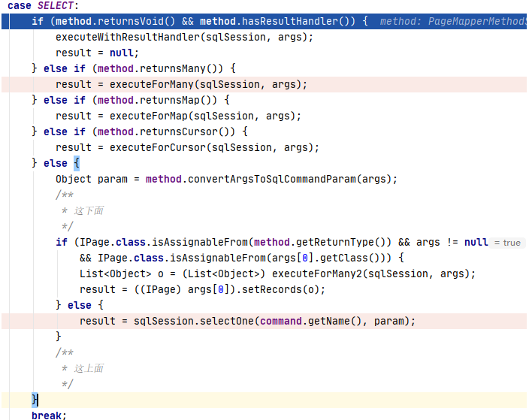Click the 'result = null;' line
This screenshot has width=529, height=420.
pyautogui.click(x=97, y=53)
